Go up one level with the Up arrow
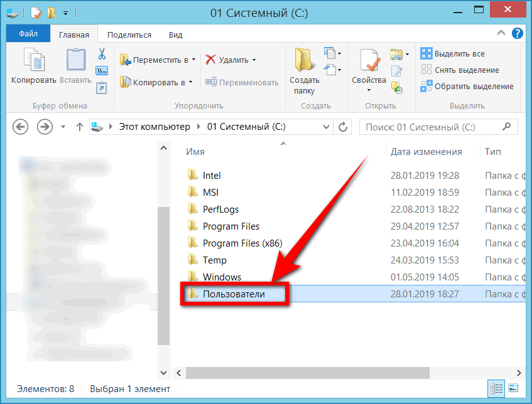Viewport: 532px width, 404px height. click(79, 127)
